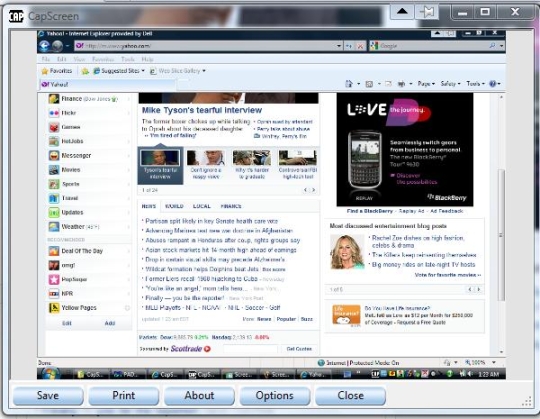The height and width of the screenshot is (419, 540).
Task: Click the Finance sidebar icon
Action: coord(54,99)
